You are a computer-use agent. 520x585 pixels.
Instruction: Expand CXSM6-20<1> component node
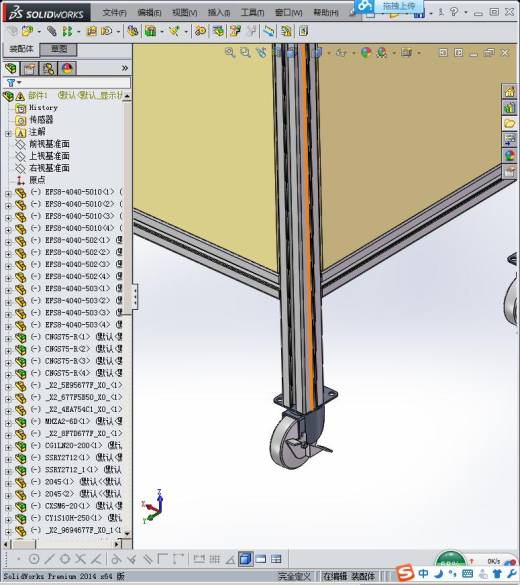(x=8, y=508)
